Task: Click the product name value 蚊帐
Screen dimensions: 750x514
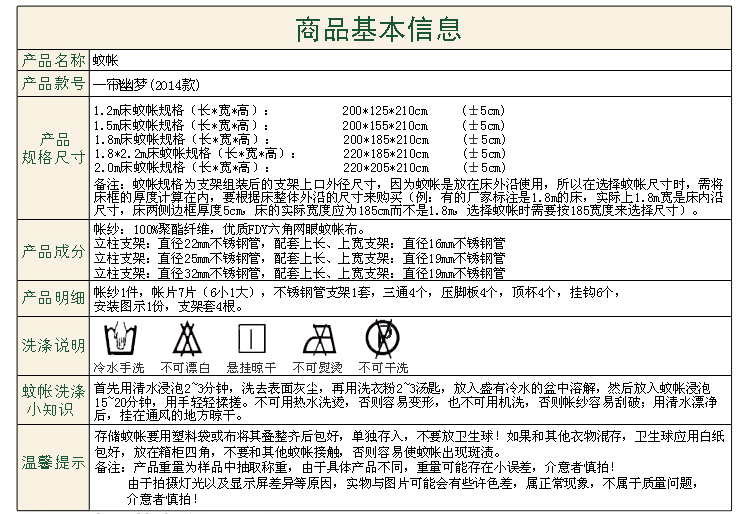Action: (x=105, y=61)
